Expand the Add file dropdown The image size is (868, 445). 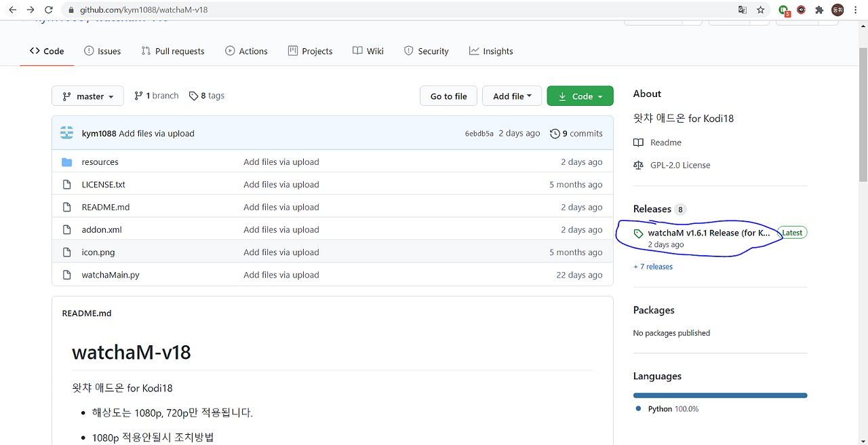click(512, 96)
